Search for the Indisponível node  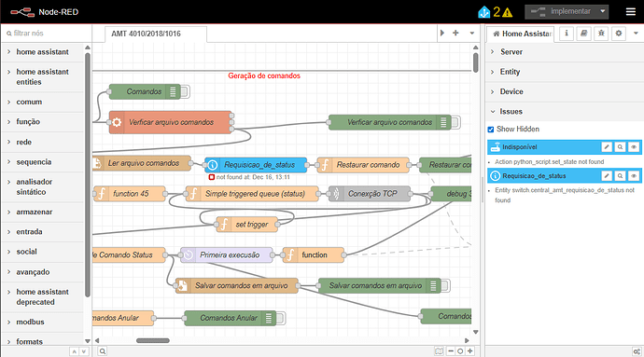620,147
